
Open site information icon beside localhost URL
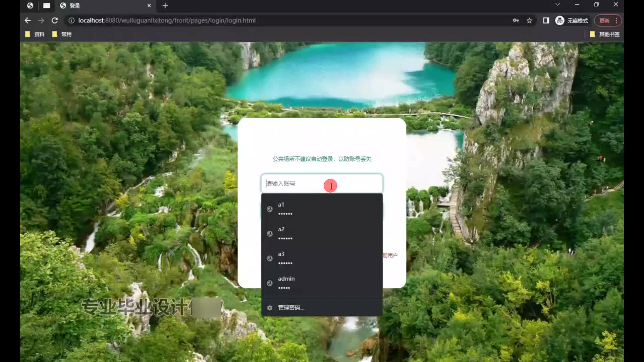point(71,20)
